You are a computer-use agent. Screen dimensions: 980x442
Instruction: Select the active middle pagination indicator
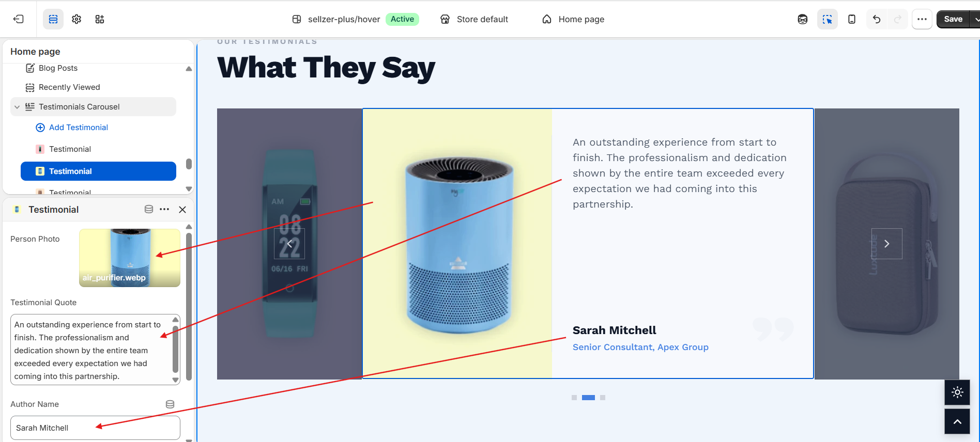tap(588, 398)
